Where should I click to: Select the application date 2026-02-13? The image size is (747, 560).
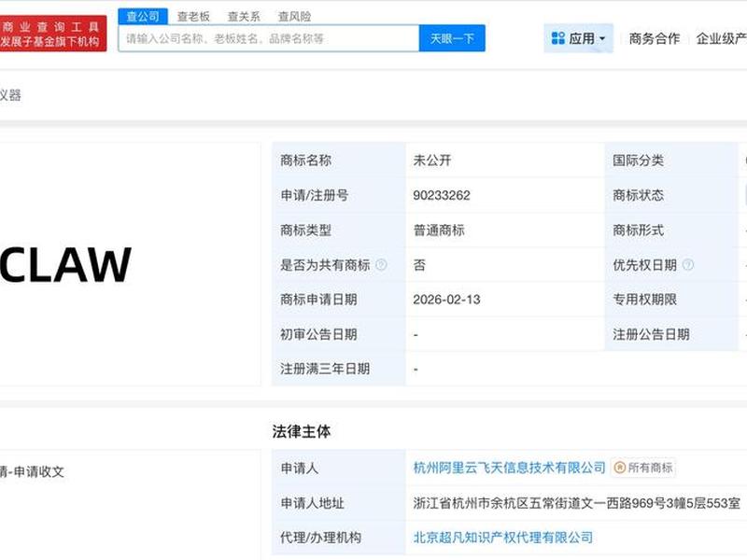(446, 300)
